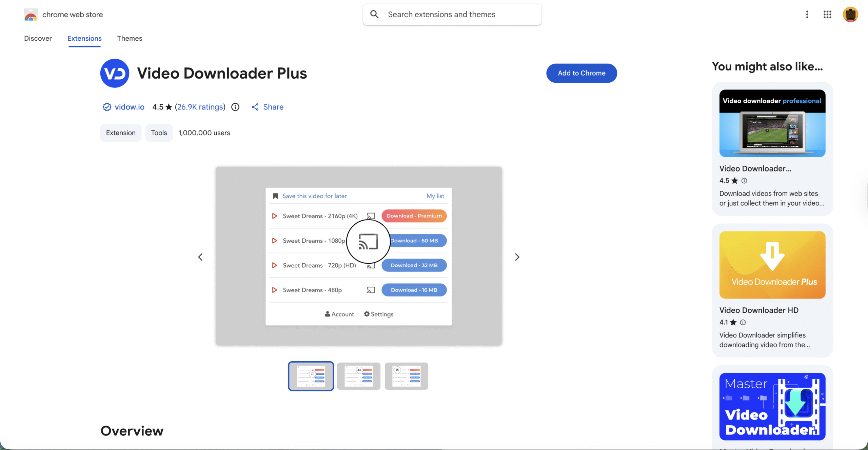Show the next screenshot with right arrow
Screen dimensions: 868x450
517,257
